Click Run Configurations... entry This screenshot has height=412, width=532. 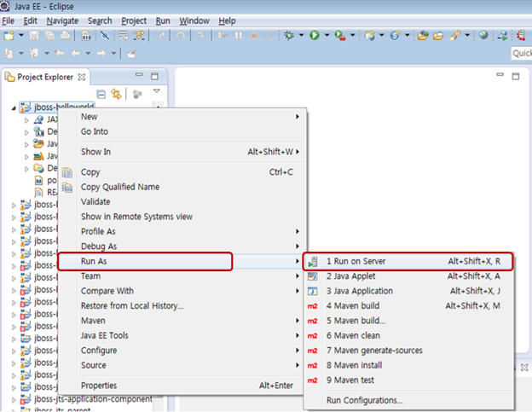click(364, 400)
